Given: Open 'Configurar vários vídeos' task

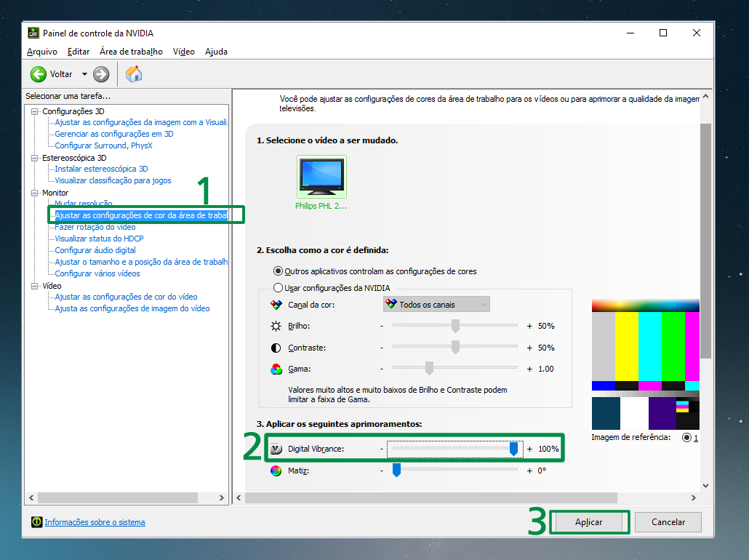Looking at the screenshot, I should 97,273.
